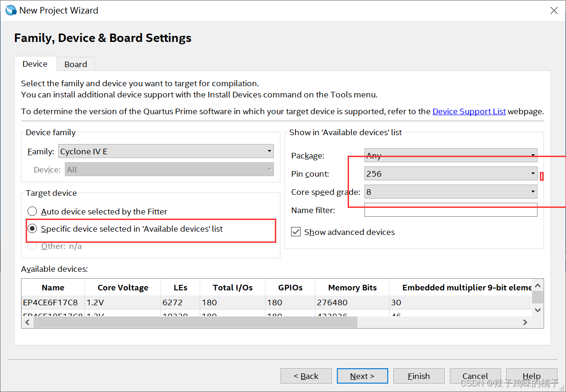Click the Memory Bits column header
Screen dimensions: 566x392
coord(352,288)
